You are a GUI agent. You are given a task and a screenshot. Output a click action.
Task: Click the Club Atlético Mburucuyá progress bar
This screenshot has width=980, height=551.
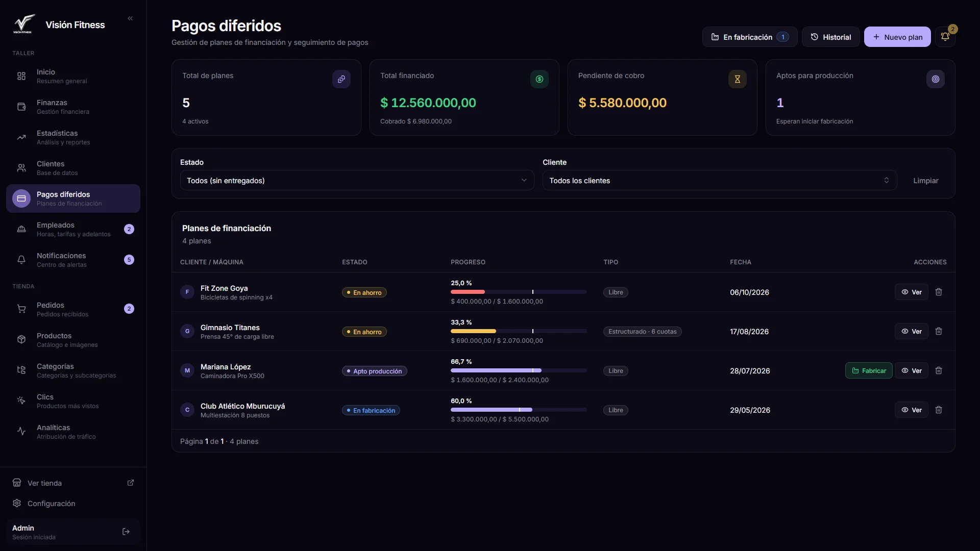[x=519, y=410]
